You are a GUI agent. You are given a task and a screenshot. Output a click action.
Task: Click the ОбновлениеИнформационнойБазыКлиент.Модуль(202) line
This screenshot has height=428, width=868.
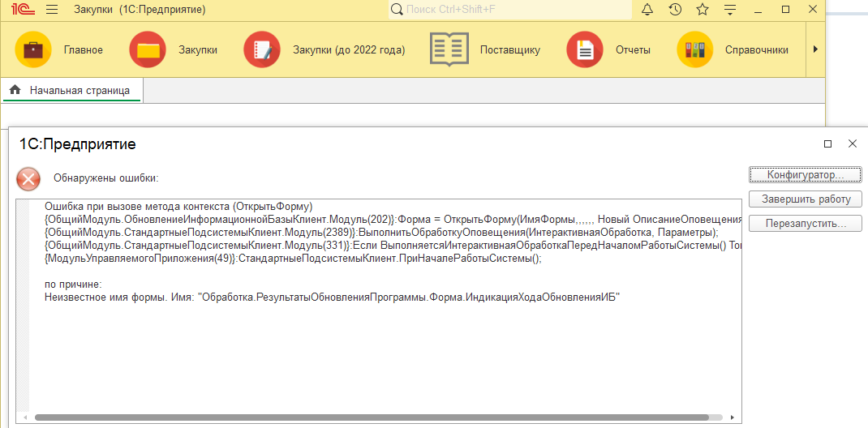[x=393, y=219]
